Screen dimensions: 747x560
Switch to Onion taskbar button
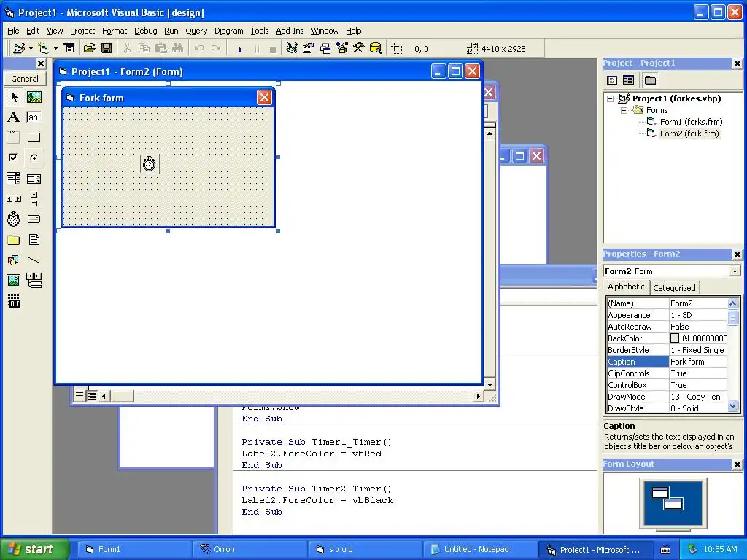[249, 549]
